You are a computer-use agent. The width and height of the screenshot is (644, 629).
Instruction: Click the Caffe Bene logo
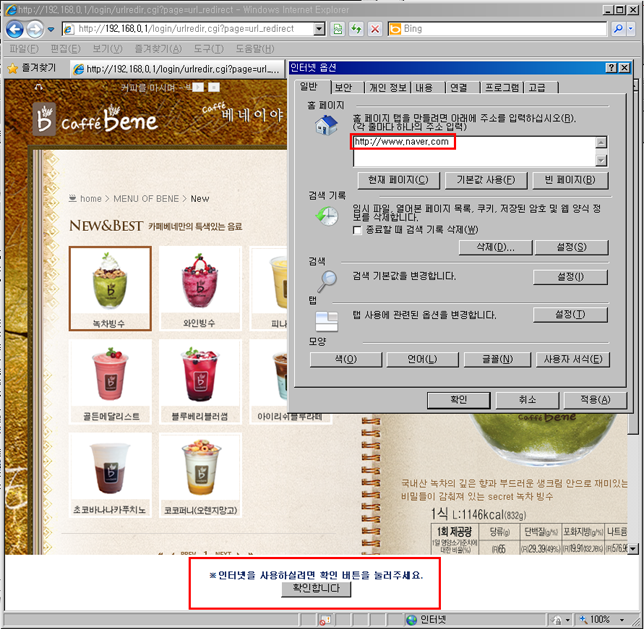point(95,119)
